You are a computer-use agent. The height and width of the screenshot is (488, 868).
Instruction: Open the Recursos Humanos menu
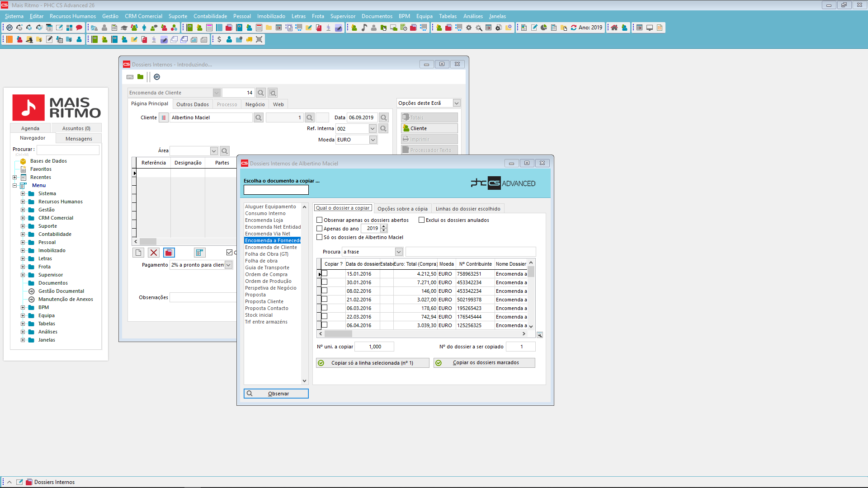click(x=73, y=16)
